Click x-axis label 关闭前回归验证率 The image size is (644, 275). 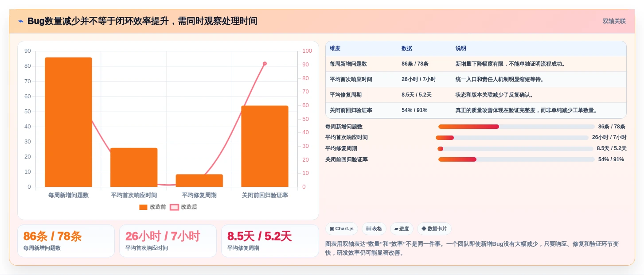265,195
